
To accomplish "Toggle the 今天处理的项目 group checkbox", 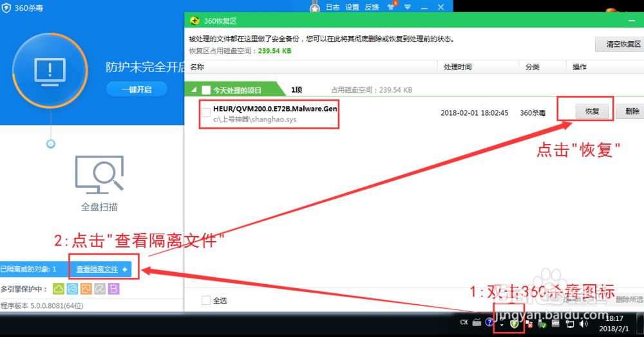I will pyautogui.click(x=206, y=90).
